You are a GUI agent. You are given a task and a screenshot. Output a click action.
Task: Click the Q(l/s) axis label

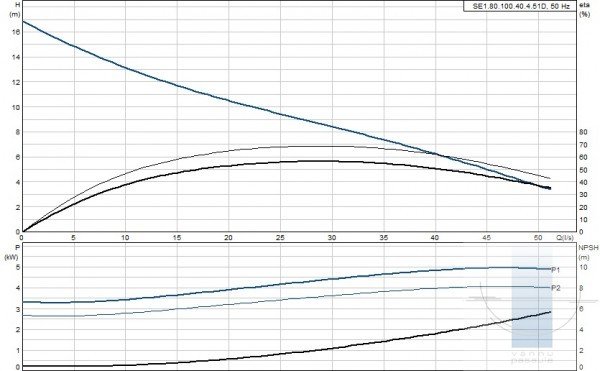click(565, 238)
